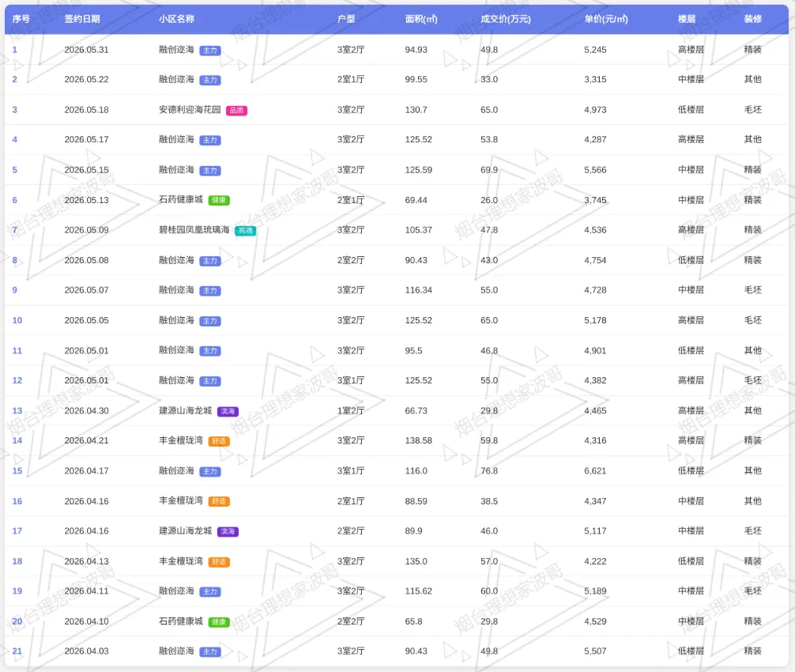
Task: Click the 签约日期 column header
Action: [x=82, y=19]
